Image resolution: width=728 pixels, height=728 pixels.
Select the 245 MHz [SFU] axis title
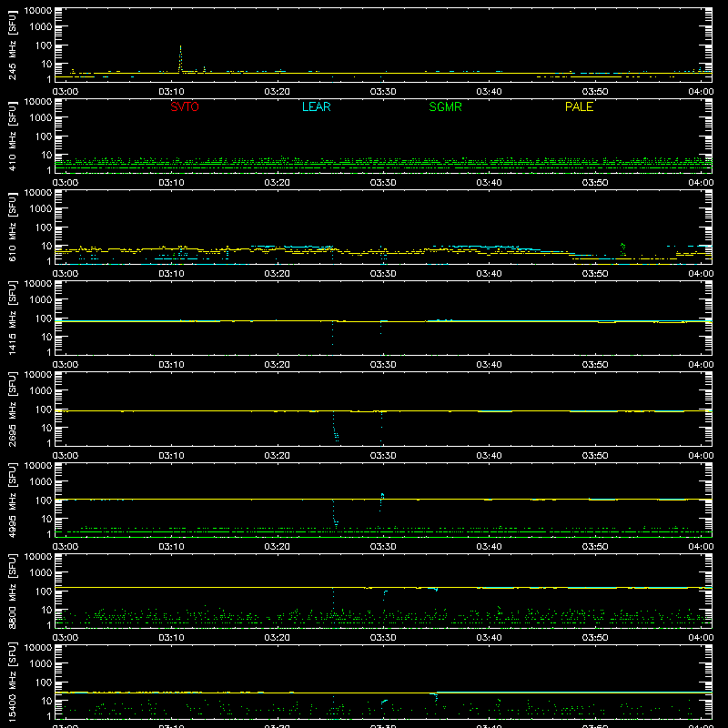point(13,45)
